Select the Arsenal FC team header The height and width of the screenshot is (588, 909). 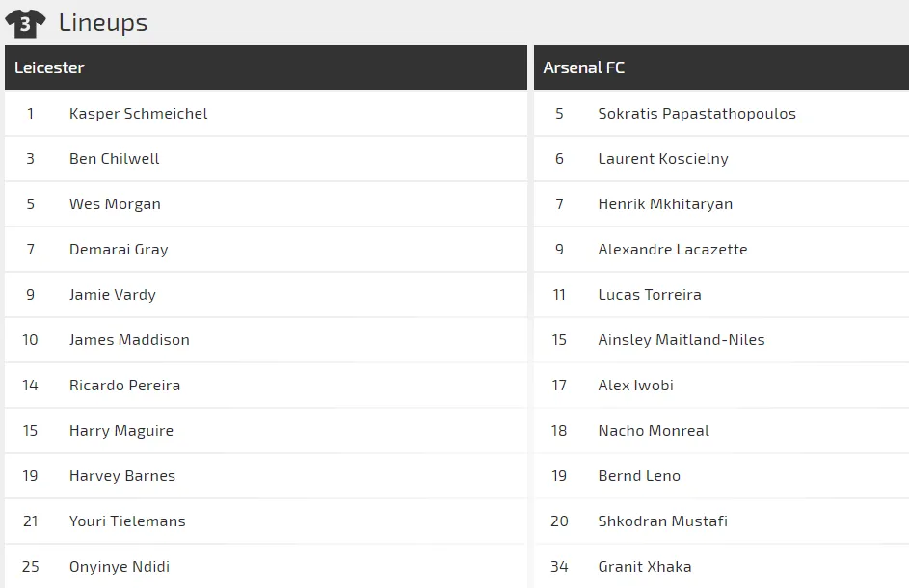pyautogui.click(x=584, y=67)
